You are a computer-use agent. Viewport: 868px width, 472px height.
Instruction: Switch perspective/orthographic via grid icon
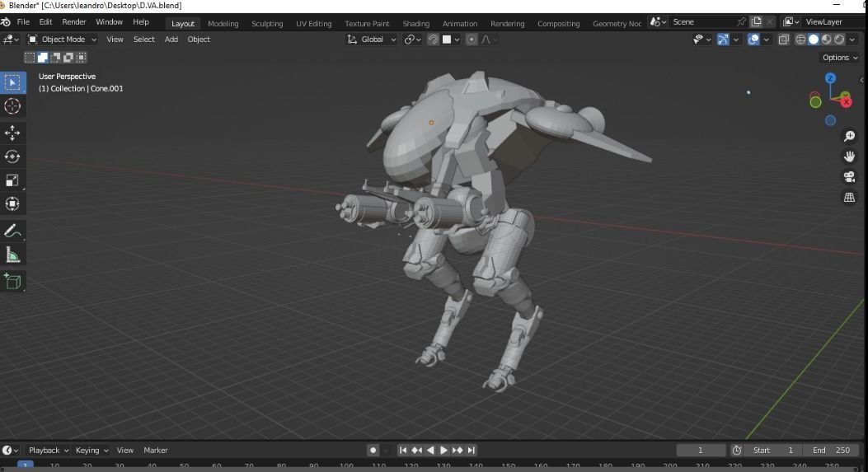849,198
